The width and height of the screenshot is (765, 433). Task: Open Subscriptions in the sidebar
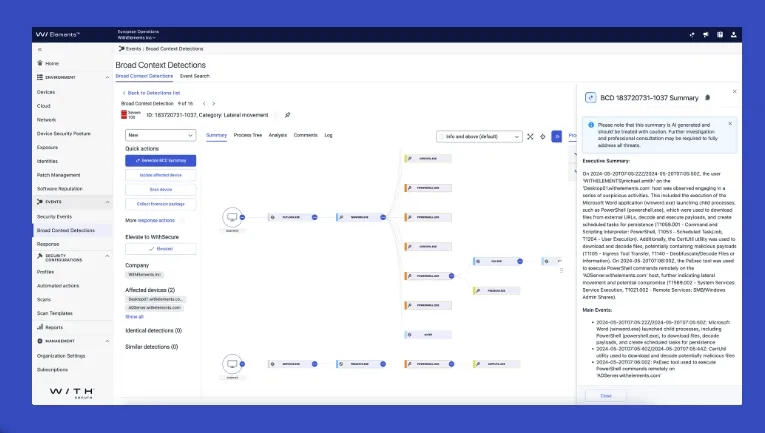pos(52,370)
